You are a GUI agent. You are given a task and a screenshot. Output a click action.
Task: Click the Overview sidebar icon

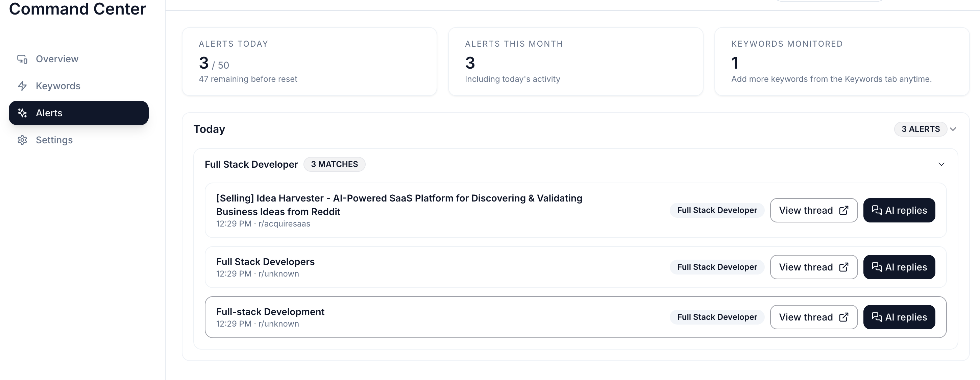point(22,59)
